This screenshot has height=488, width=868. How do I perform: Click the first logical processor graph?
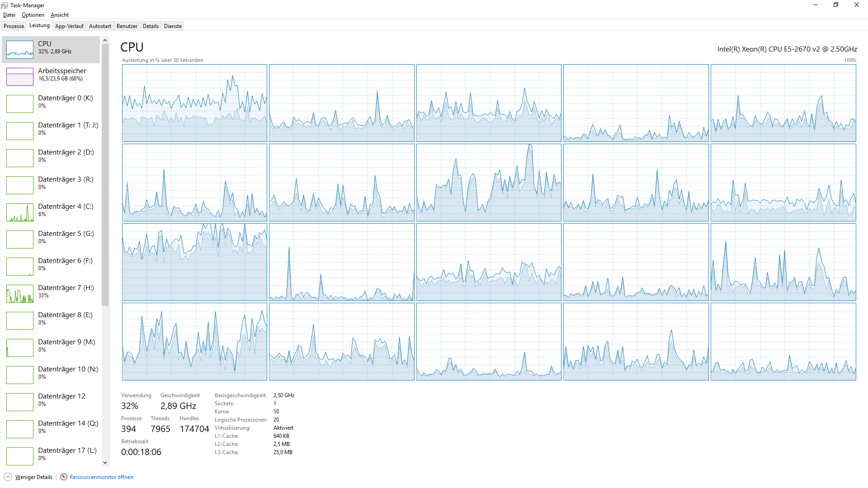pyautogui.click(x=194, y=103)
